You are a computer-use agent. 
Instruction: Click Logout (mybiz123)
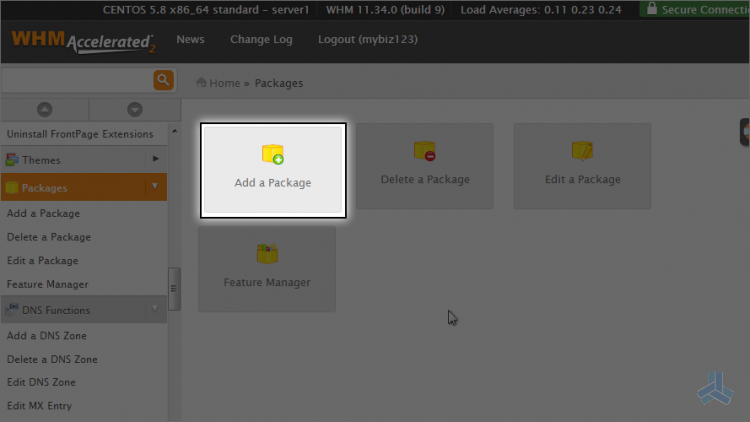(x=368, y=39)
